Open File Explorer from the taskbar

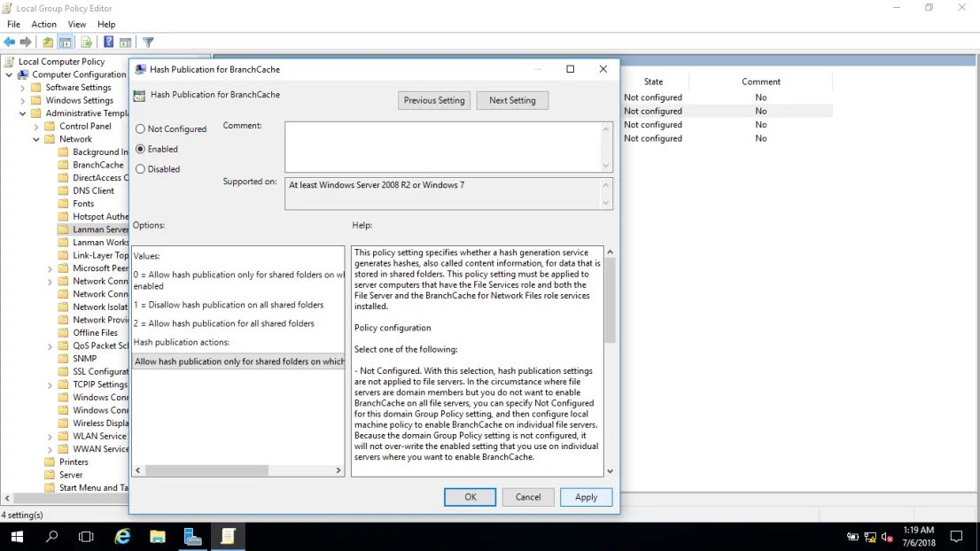point(158,537)
